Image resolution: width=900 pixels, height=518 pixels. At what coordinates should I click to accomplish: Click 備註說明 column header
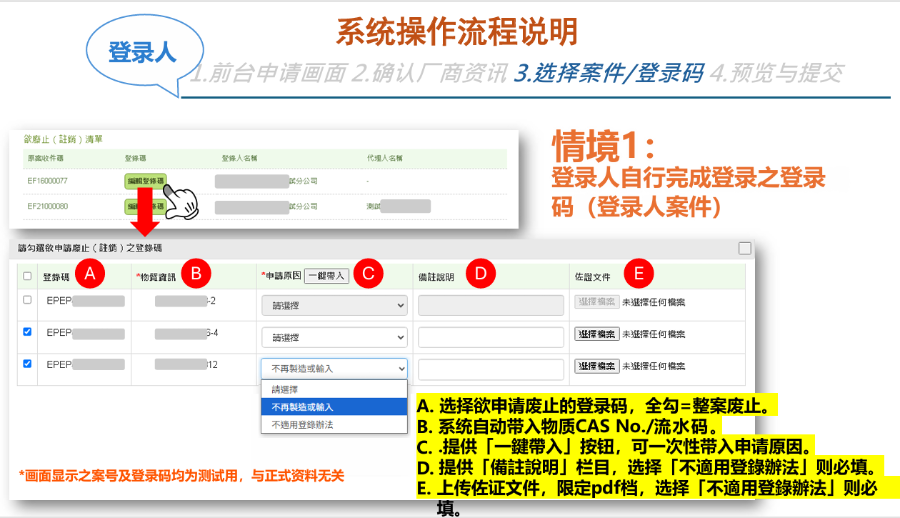(436, 277)
